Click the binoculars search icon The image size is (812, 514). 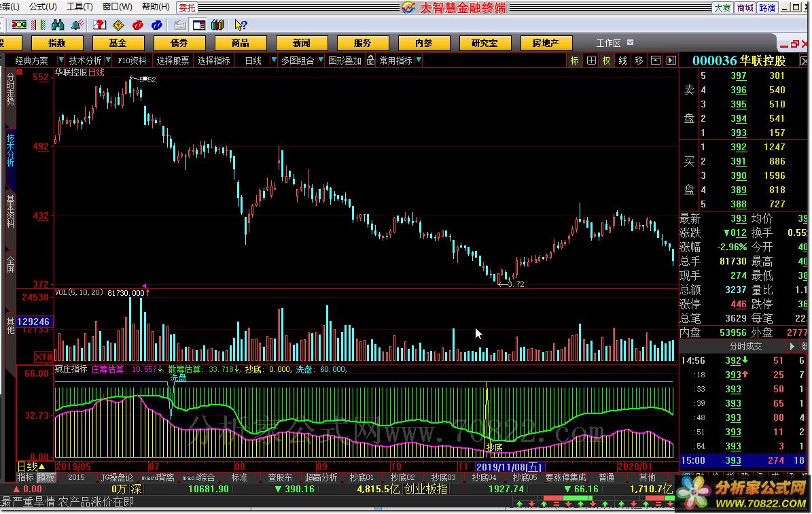pos(58,25)
